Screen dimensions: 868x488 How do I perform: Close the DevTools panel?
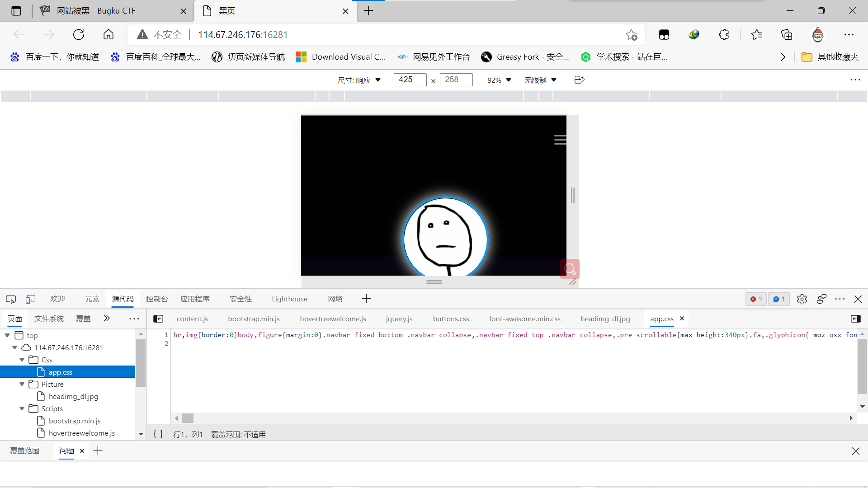tap(858, 299)
